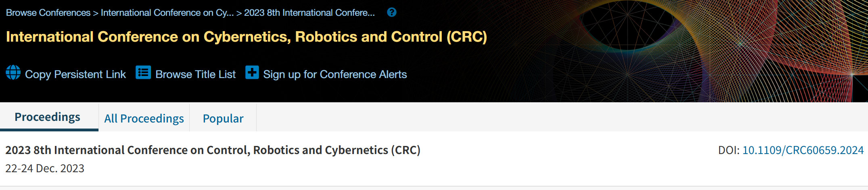Click the globe icon for persistent link
The width and height of the screenshot is (868, 190).
point(13,73)
